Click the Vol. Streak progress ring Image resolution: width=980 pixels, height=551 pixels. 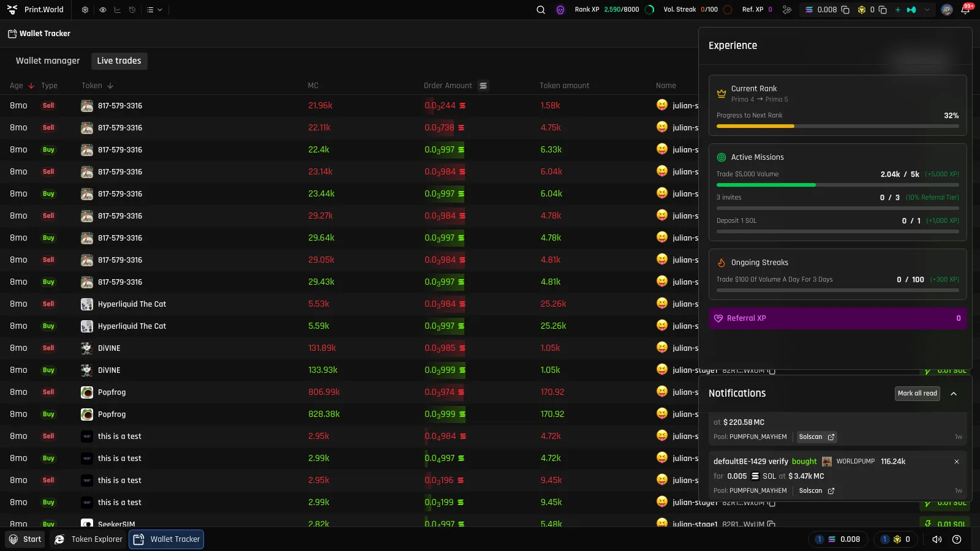pyautogui.click(x=728, y=10)
